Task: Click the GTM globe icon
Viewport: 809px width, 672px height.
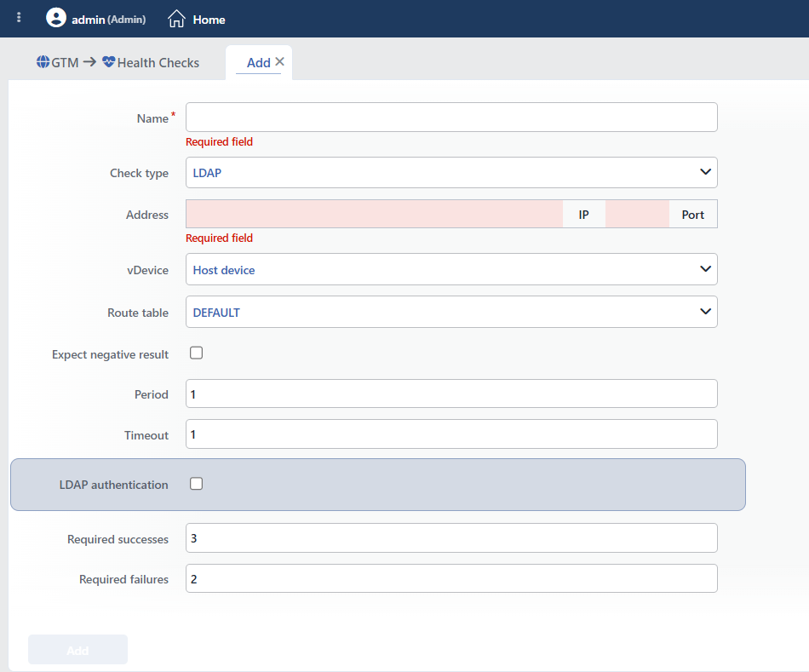Action: point(43,62)
